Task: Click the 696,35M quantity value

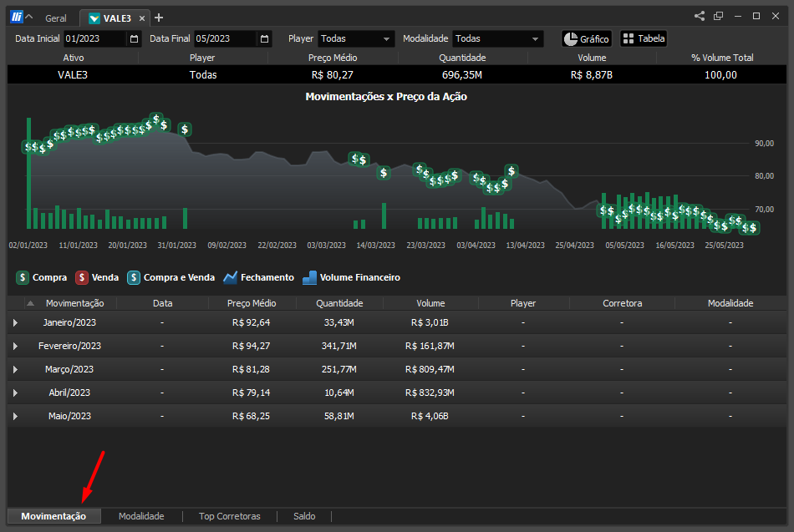Action: [462, 75]
